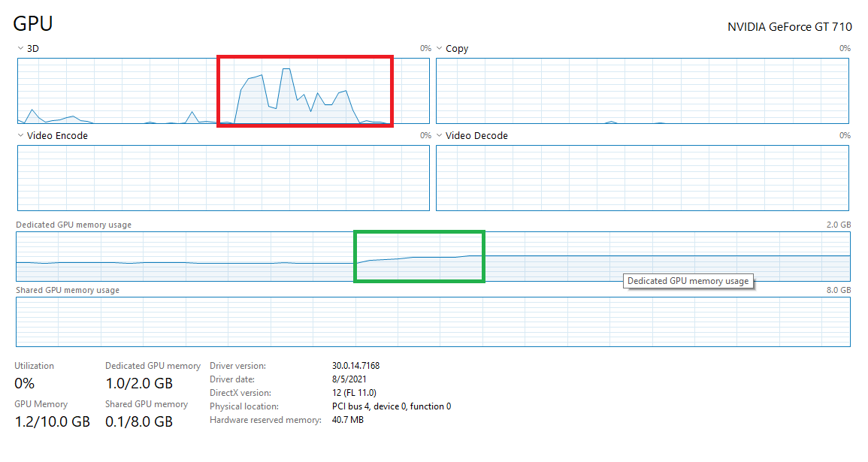Viewport: 868px width, 462px height.
Task: Click the Shared GPU memory usage graph
Action: 433,322
